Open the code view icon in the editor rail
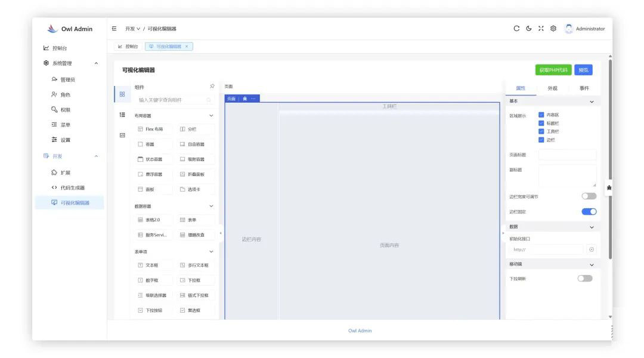644x358 pixels. pos(122,135)
